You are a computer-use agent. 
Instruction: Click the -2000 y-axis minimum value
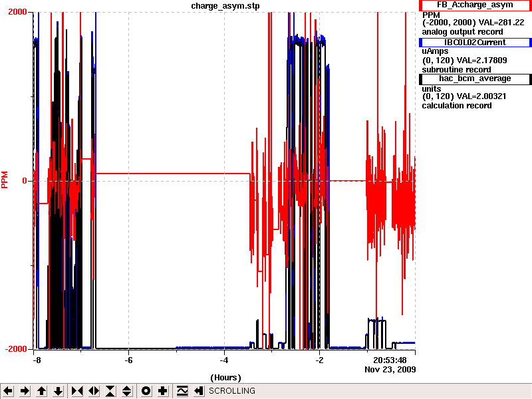coord(15,349)
